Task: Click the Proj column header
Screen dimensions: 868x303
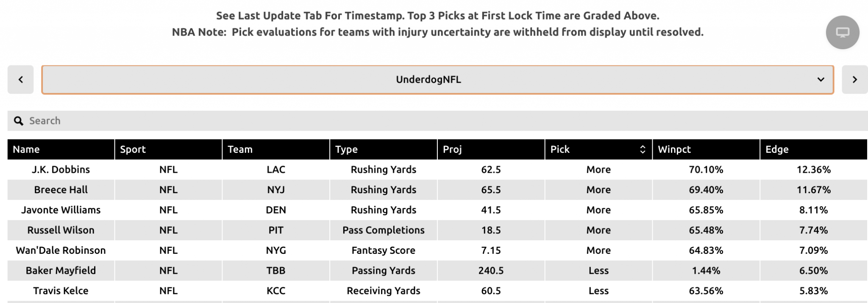Action: (x=452, y=149)
